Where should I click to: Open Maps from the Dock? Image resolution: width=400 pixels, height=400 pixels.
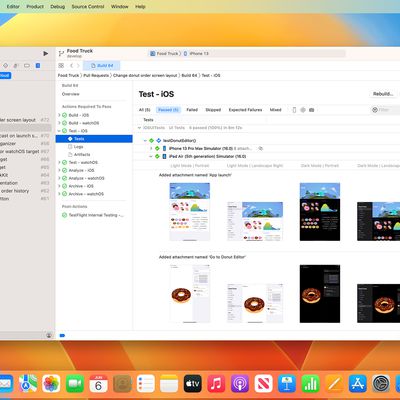28,383
